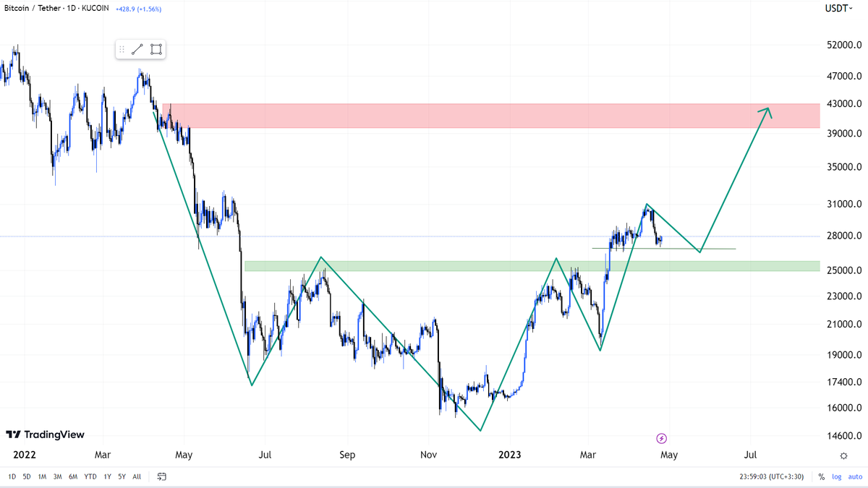The width and height of the screenshot is (868, 488).
Task: Select the 6M range button
Action: pyautogui.click(x=73, y=476)
